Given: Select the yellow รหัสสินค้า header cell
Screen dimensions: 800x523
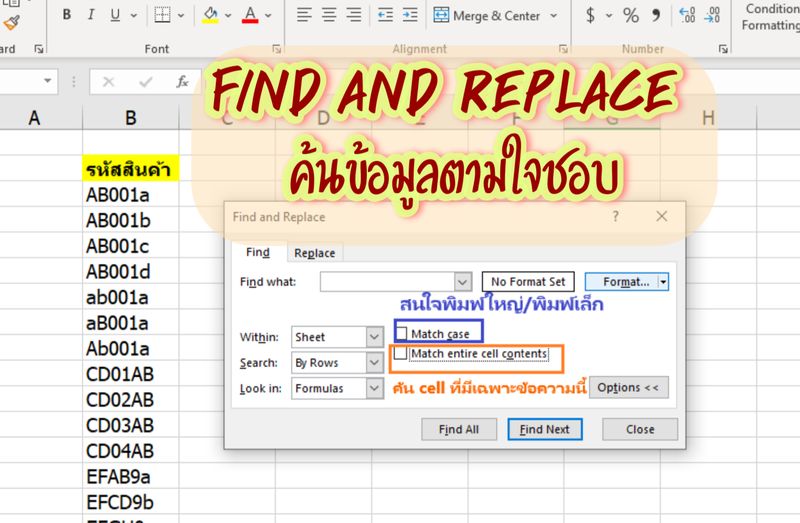Looking at the screenshot, I should click(131, 168).
